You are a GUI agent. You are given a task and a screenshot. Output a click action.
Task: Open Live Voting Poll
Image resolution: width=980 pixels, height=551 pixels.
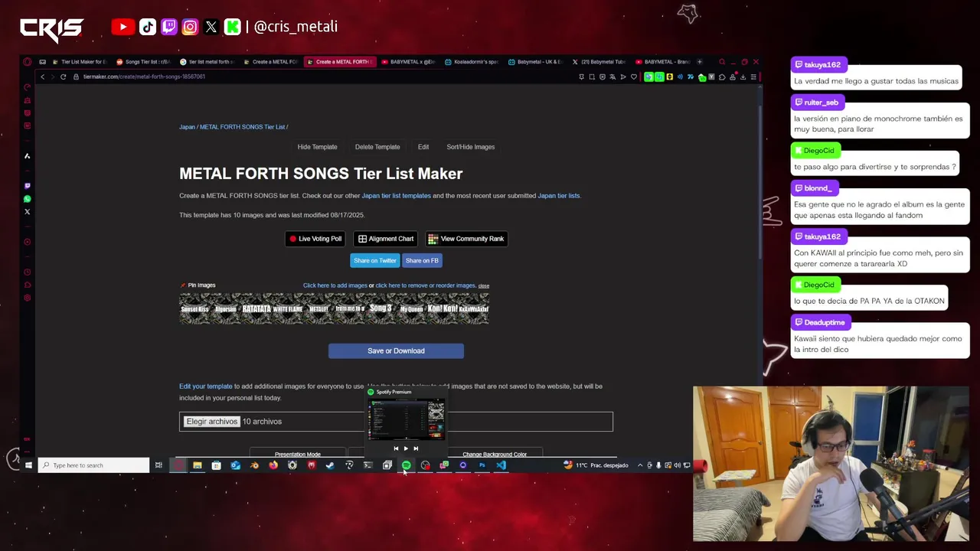coord(315,239)
